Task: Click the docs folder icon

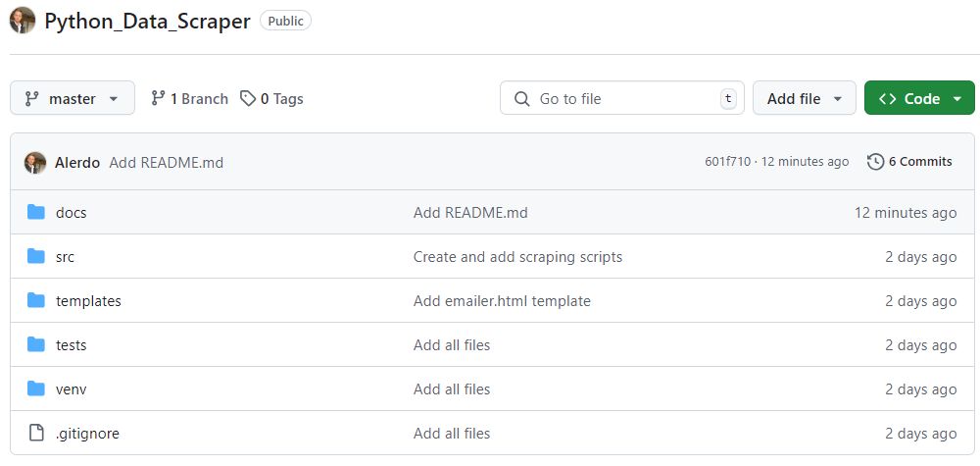Action: click(36, 213)
